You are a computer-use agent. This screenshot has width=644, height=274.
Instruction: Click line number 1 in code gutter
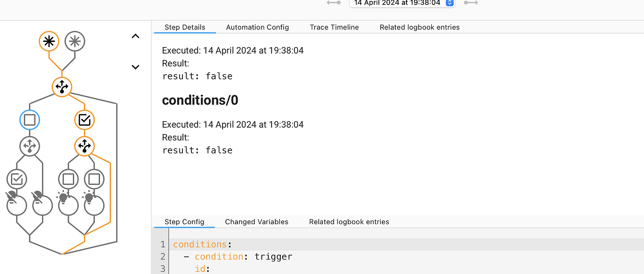163,244
